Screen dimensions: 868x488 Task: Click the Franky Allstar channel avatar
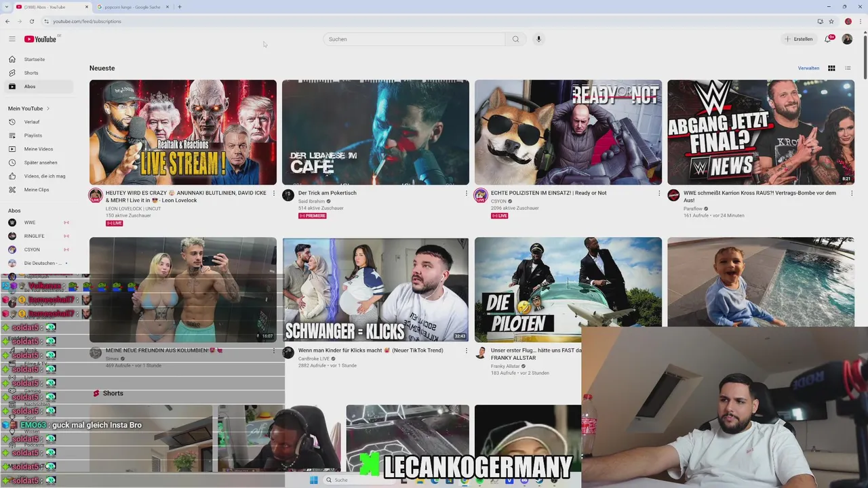pos(481,352)
